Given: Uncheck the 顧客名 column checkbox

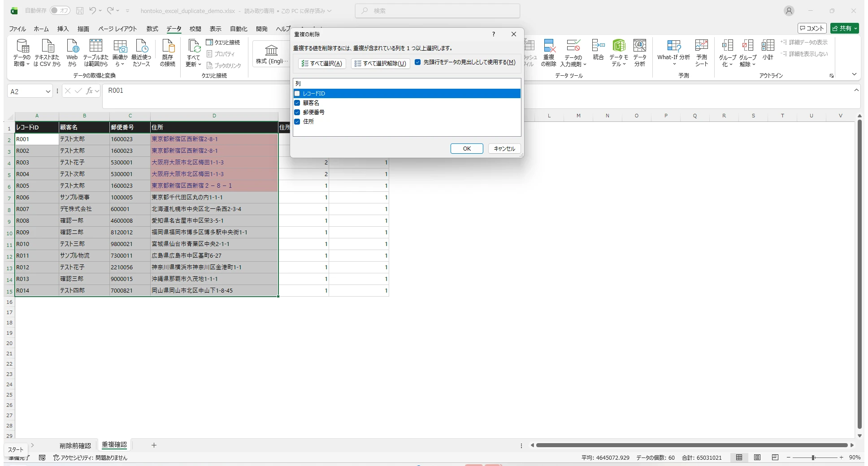Looking at the screenshot, I should tap(297, 103).
